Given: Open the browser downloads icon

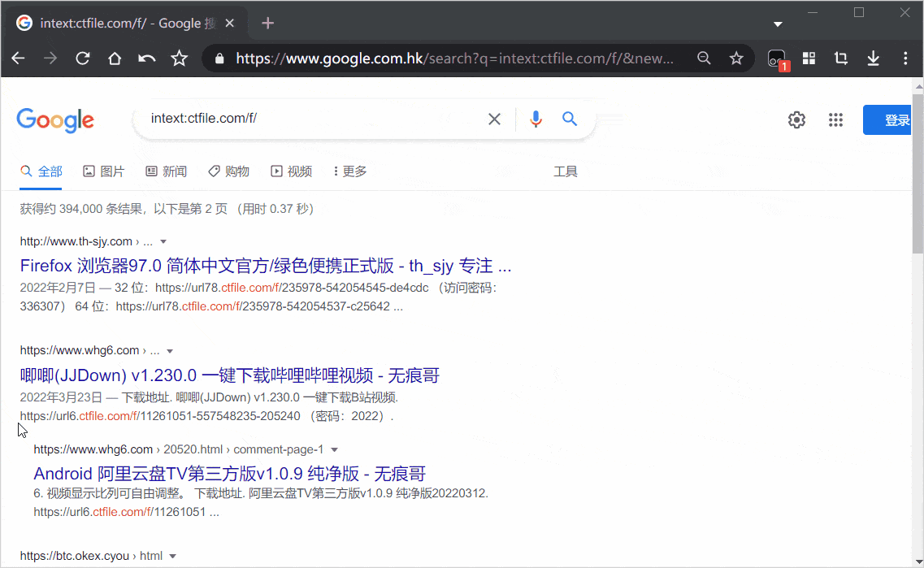Looking at the screenshot, I should tap(874, 59).
